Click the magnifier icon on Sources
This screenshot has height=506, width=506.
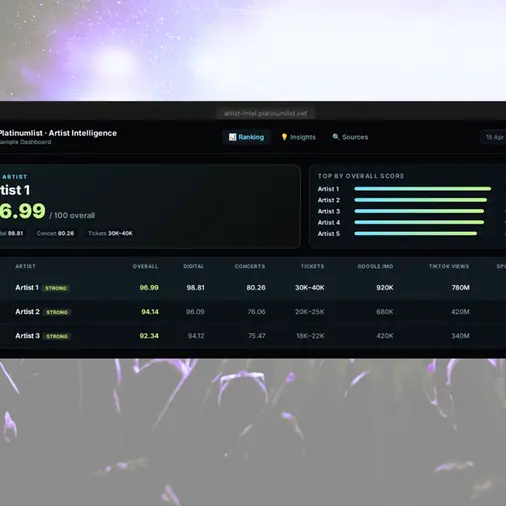click(x=336, y=137)
